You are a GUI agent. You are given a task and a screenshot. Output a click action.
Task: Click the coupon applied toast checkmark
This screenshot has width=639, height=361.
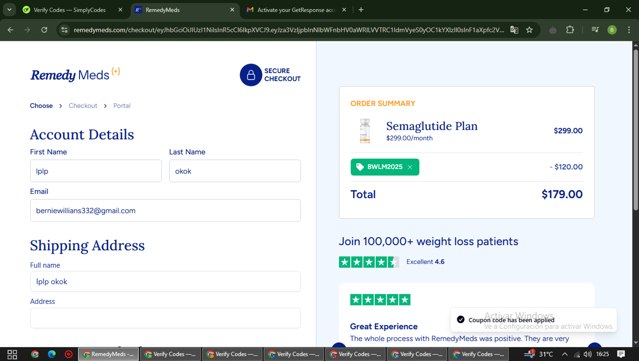[x=461, y=319]
